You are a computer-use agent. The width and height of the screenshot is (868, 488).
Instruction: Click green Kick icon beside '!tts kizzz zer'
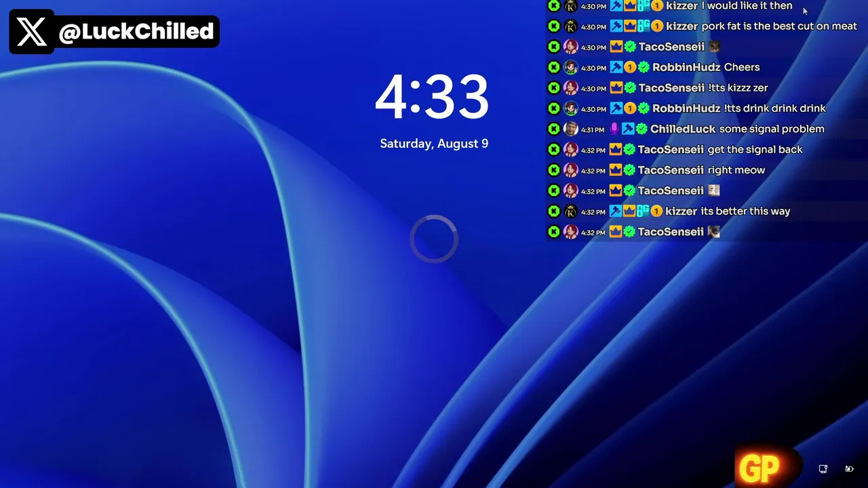click(554, 87)
